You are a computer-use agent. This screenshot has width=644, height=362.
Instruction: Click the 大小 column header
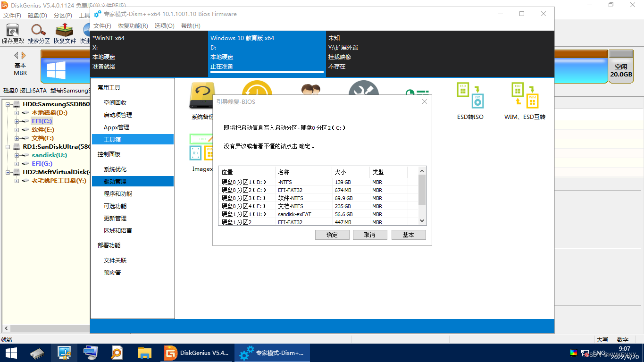click(x=351, y=172)
